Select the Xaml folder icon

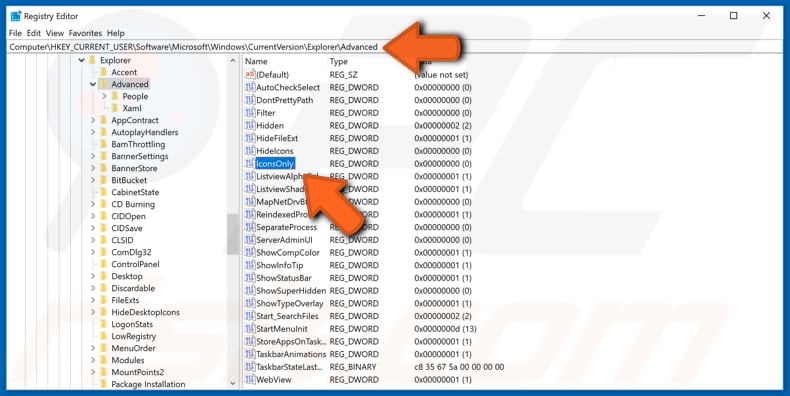point(115,108)
